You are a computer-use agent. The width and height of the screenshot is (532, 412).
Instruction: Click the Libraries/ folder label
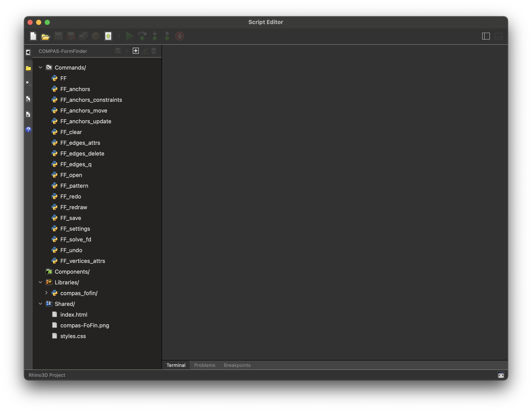[67, 282]
